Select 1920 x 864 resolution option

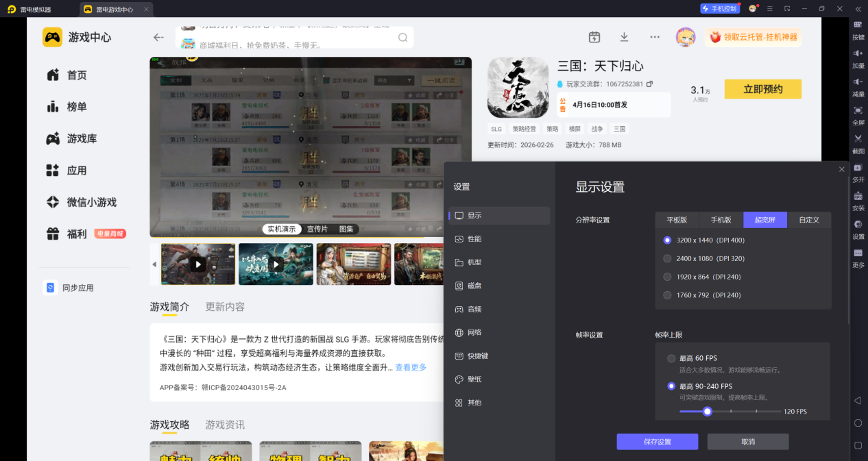[x=667, y=277]
